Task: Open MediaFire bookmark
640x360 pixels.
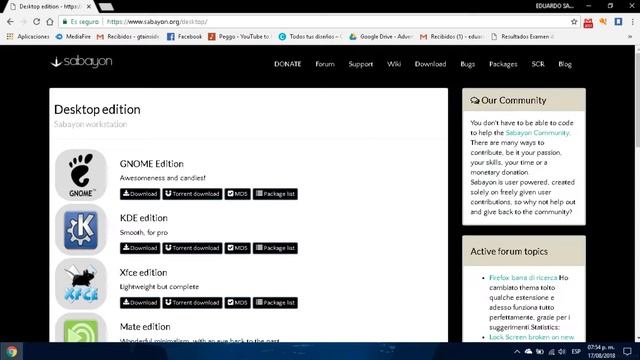Action: (x=73, y=36)
